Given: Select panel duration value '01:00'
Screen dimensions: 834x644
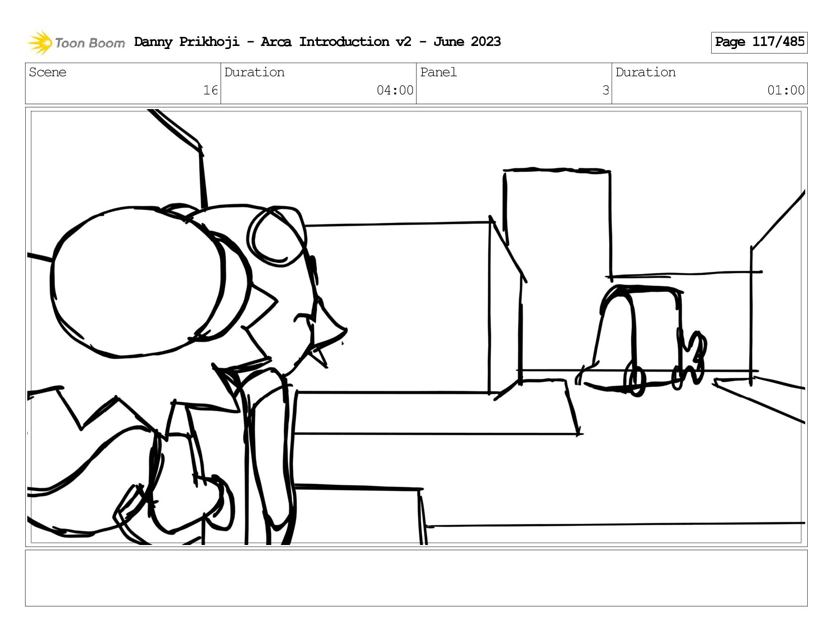Looking at the screenshot, I should click(786, 90).
